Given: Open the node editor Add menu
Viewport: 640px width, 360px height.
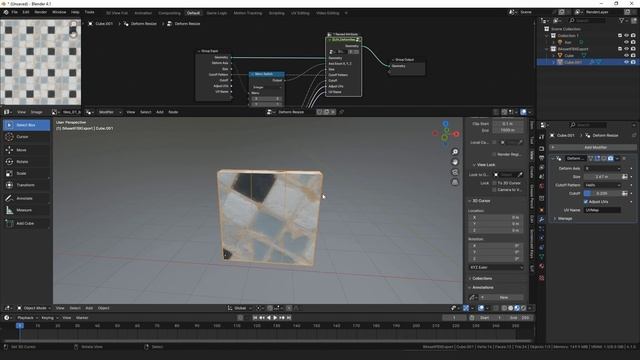Looking at the screenshot, I should (x=160, y=112).
